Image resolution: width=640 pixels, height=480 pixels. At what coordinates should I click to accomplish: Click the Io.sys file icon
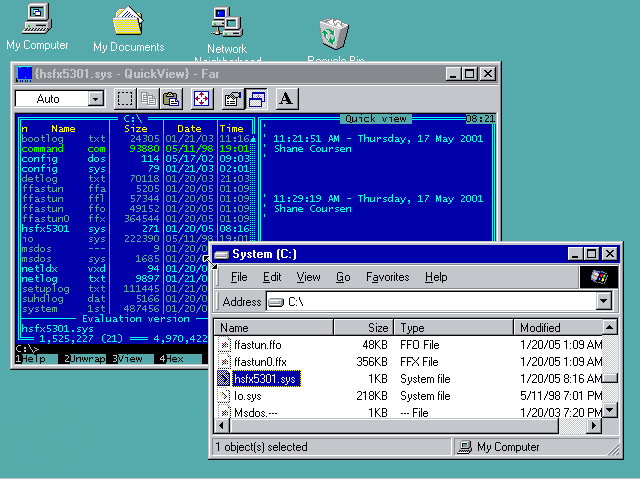click(x=224, y=396)
